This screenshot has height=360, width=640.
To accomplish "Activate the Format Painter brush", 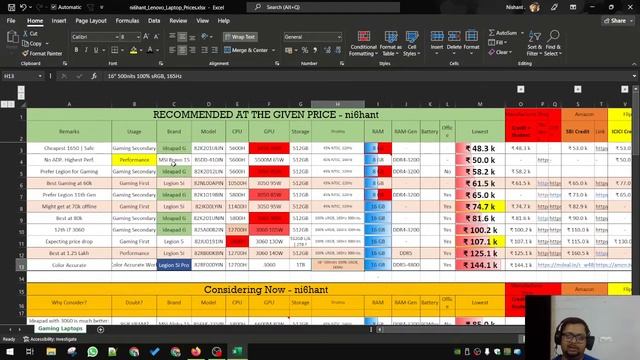I will click(x=42, y=53).
